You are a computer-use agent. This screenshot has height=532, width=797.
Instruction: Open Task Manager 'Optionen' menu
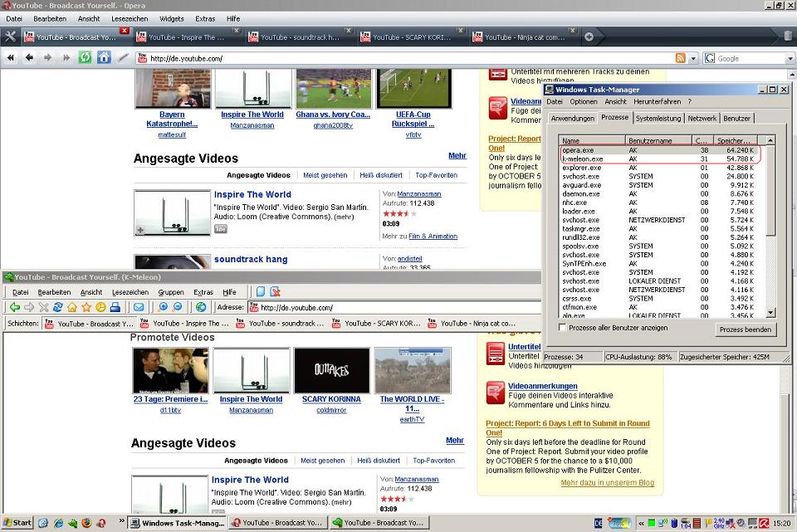pyautogui.click(x=584, y=101)
